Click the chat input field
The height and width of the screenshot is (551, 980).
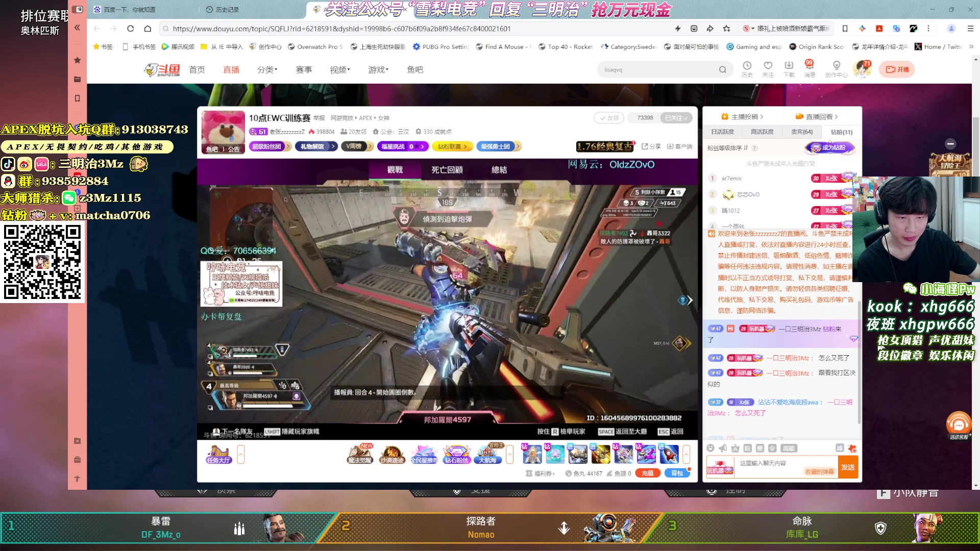[x=786, y=467]
